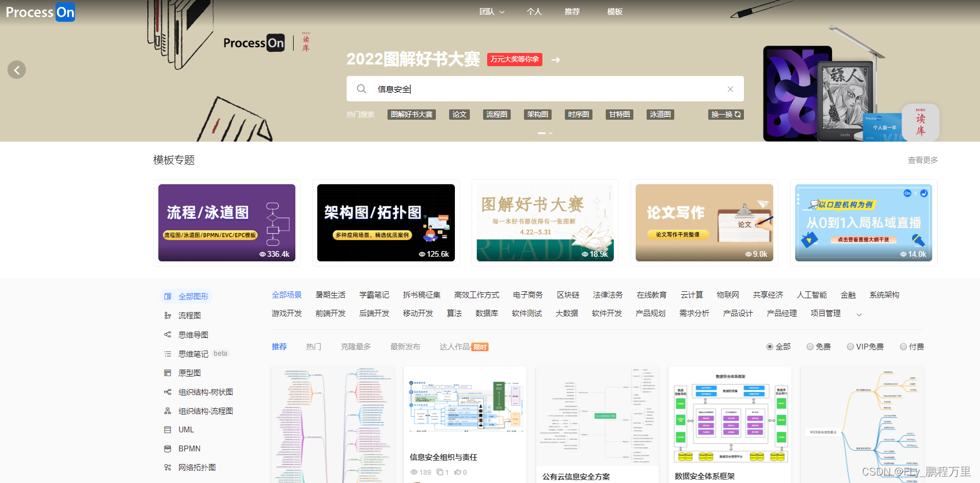Select the 全部 radio button
Screen dimensions: 980x483
coord(770,347)
